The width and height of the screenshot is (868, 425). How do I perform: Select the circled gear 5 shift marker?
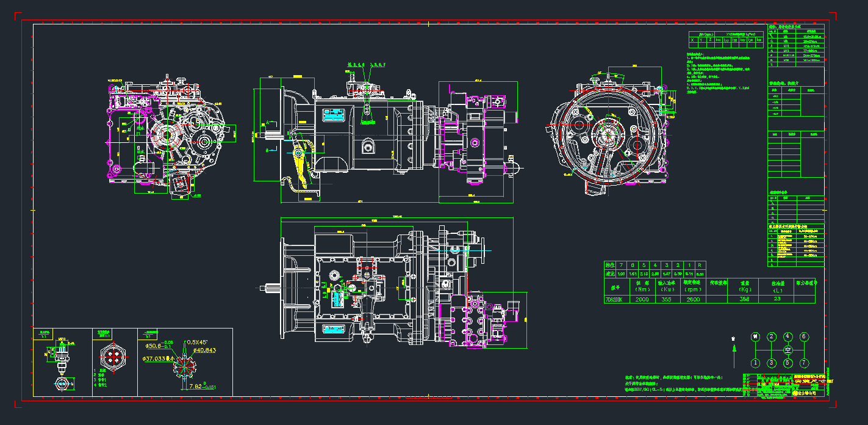787,363
